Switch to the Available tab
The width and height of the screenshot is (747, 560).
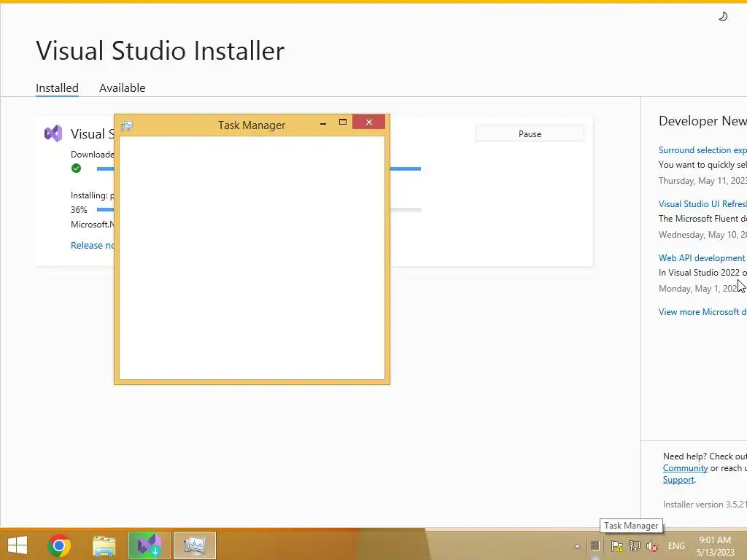click(122, 88)
